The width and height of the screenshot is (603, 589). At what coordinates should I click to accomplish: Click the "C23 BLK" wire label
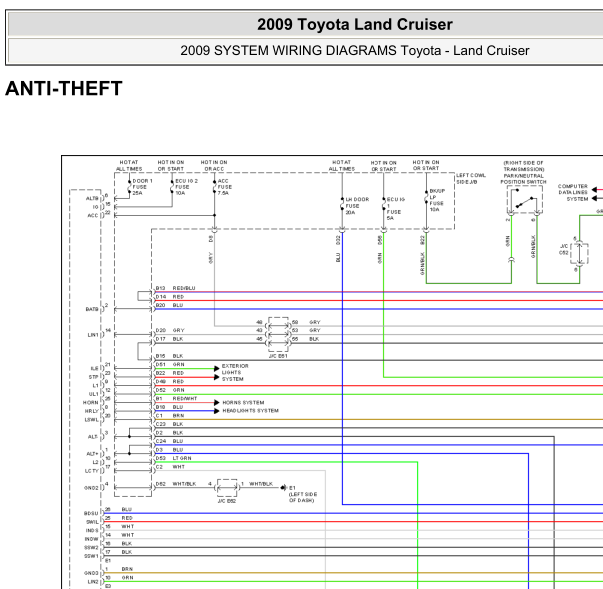[x=169, y=424]
